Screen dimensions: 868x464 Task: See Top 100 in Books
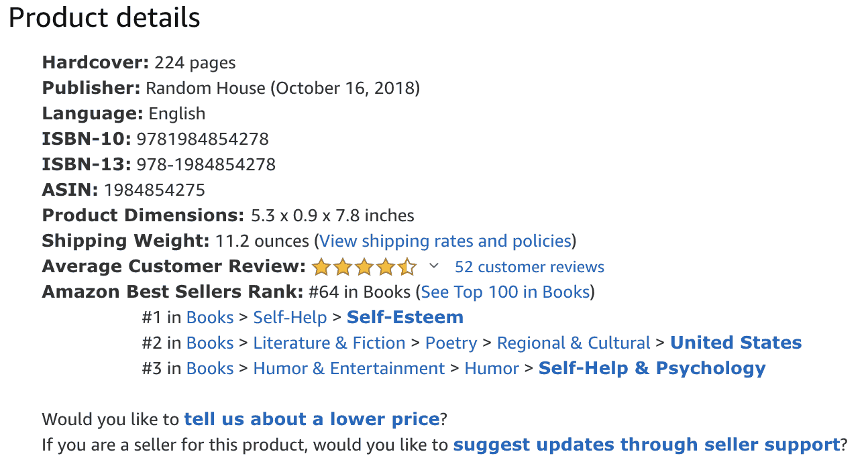pos(505,292)
